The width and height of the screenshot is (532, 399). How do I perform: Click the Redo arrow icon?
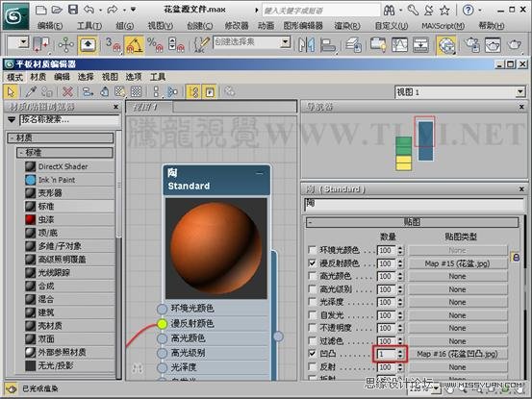coord(112,10)
